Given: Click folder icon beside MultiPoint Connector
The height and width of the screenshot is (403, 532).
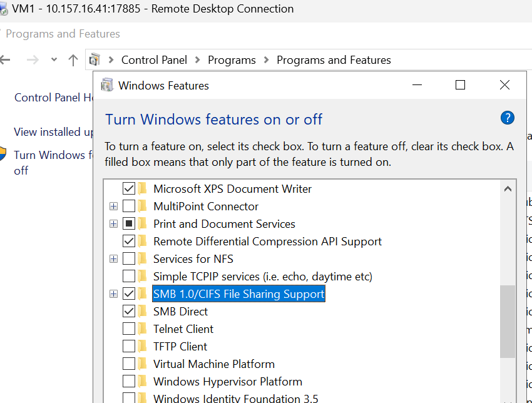Looking at the screenshot, I should click(143, 206).
